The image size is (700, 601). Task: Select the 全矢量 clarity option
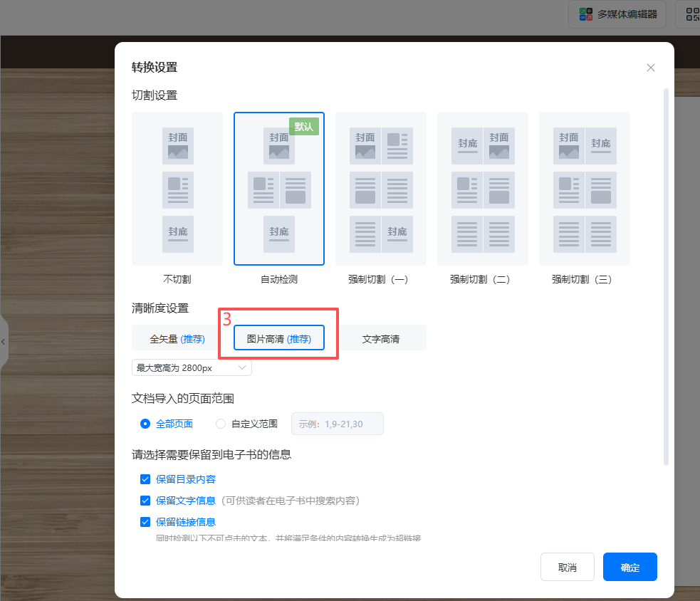177,339
